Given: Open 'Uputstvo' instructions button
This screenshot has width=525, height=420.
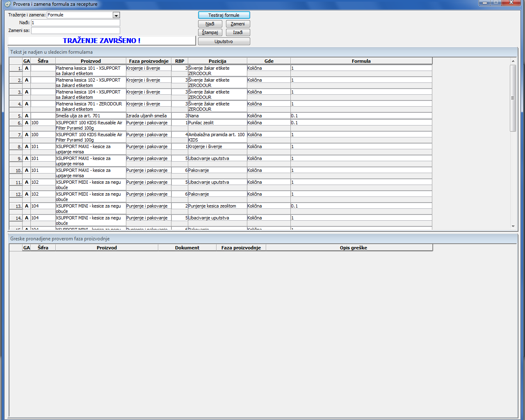Looking at the screenshot, I should [224, 41].
